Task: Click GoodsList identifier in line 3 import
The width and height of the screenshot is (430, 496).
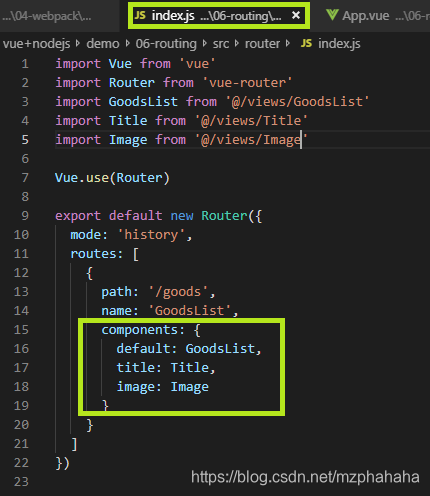Action: point(143,102)
